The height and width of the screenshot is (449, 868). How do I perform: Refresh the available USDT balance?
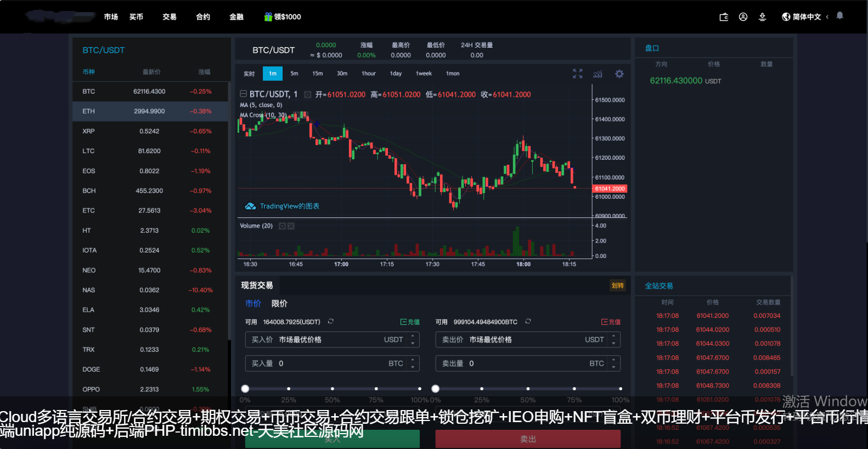(331, 322)
